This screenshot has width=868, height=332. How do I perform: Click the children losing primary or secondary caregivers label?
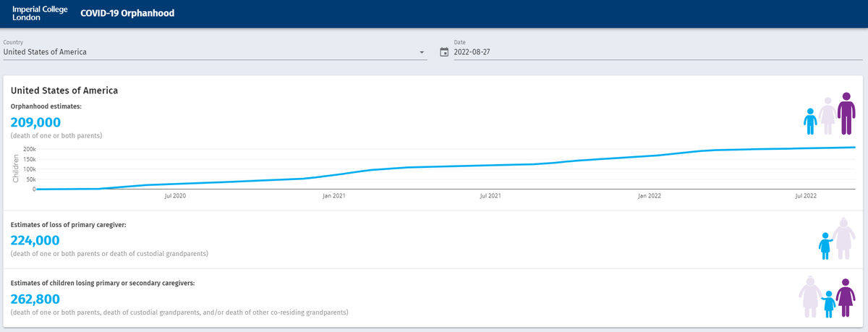tap(103, 284)
